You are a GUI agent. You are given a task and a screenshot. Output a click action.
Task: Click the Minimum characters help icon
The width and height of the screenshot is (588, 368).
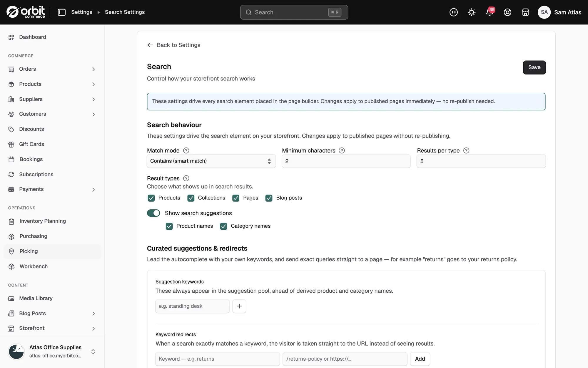pyautogui.click(x=342, y=150)
